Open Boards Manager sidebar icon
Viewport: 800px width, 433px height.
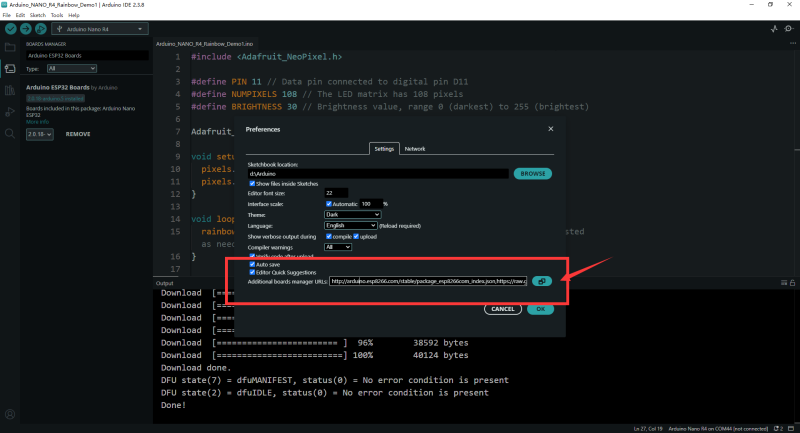coord(10,69)
